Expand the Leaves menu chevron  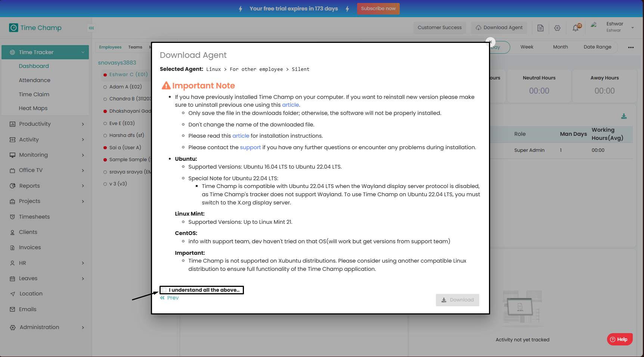pyautogui.click(x=83, y=279)
